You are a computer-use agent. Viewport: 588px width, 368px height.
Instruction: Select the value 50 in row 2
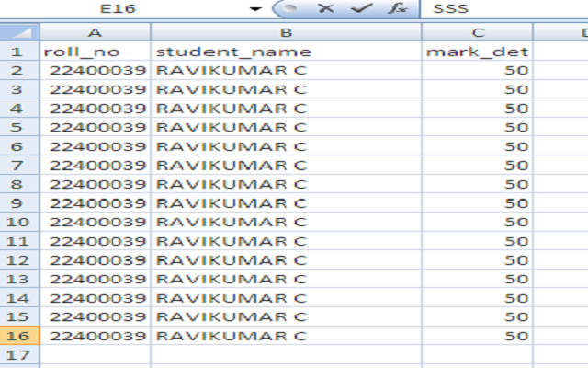click(x=478, y=70)
